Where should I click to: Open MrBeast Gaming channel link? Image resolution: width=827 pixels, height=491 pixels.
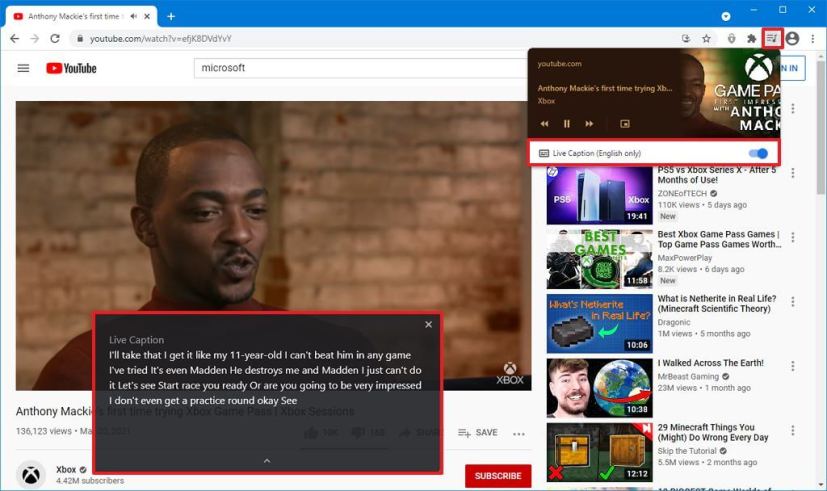pos(688,377)
